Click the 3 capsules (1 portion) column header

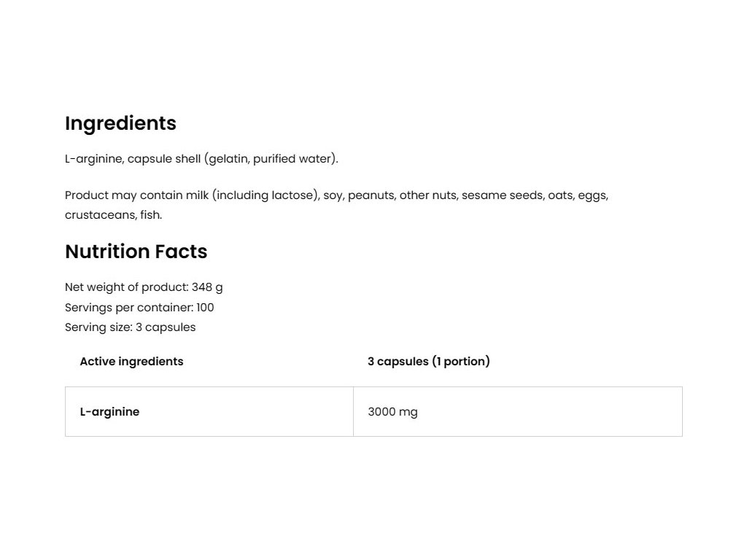(x=428, y=362)
